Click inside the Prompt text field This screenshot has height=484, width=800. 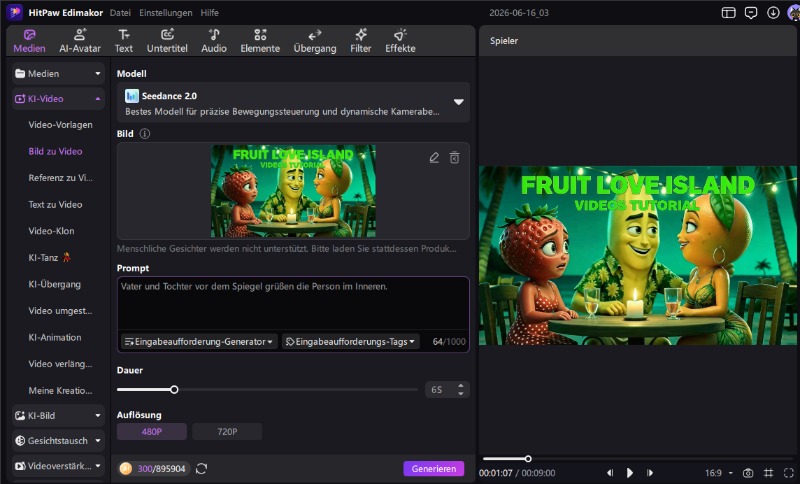(293, 304)
